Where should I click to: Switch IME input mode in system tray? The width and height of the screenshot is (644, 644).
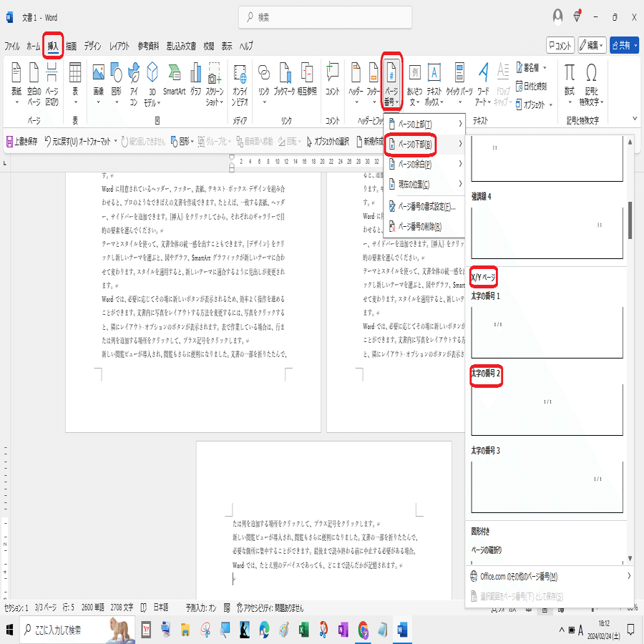(x=581, y=630)
